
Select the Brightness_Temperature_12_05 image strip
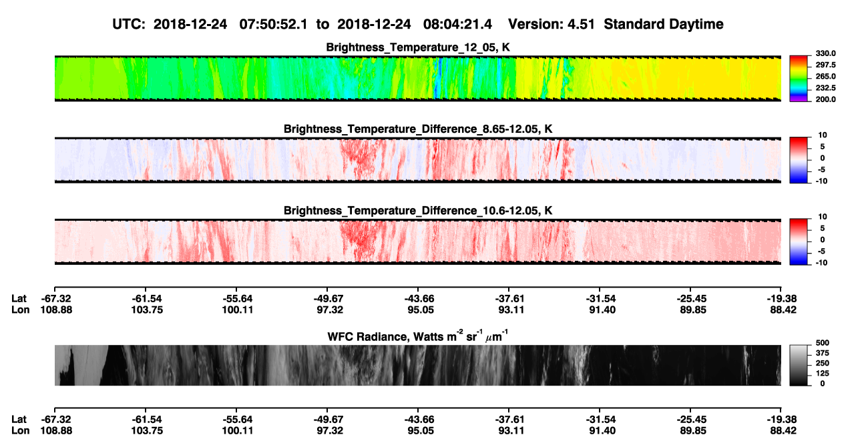point(417,78)
